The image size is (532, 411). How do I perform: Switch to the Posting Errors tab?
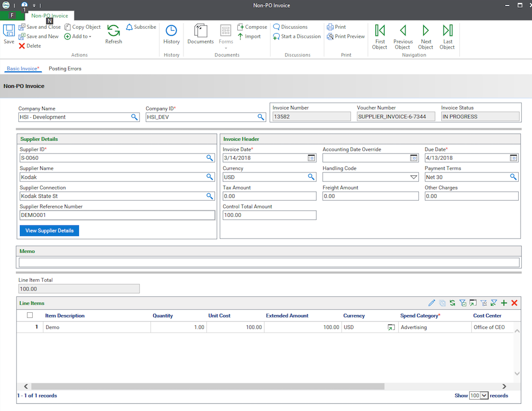click(x=65, y=68)
